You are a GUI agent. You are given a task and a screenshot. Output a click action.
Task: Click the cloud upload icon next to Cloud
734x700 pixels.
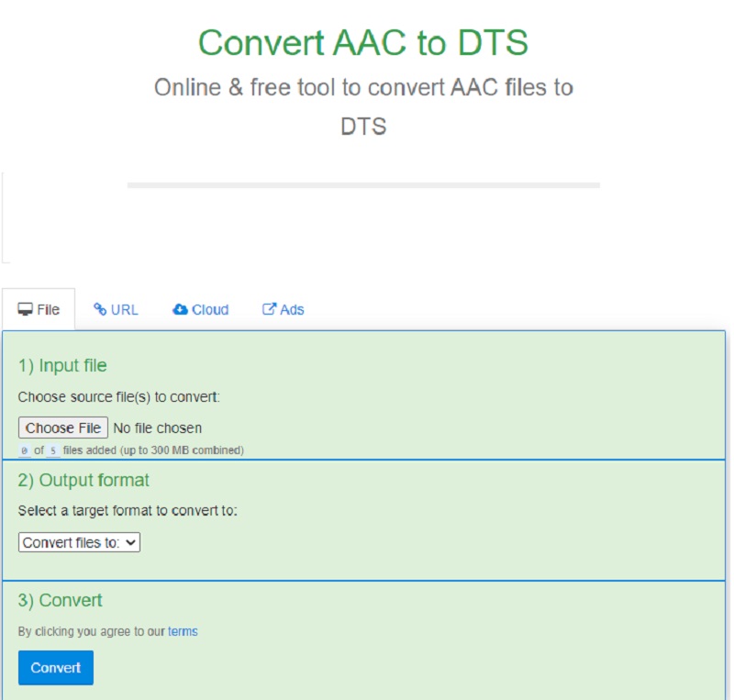point(180,309)
